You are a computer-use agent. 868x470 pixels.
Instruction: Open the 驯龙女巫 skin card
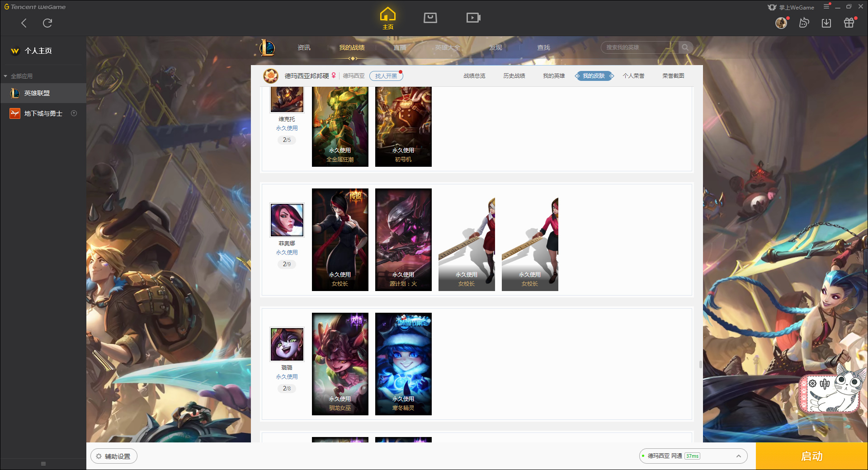pos(340,364)
